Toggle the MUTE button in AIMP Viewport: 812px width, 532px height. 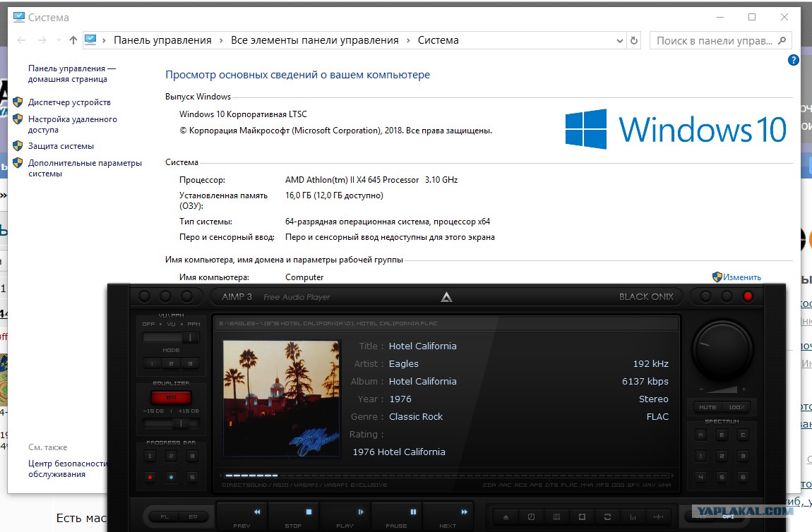tap(708, 407)
